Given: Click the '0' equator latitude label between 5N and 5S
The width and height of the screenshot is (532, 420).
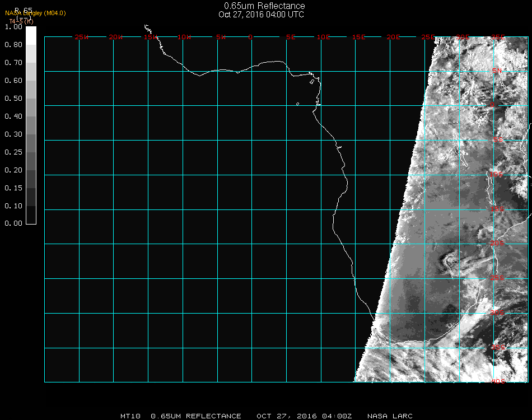Looking at the screenshot, I should pos(492,105).
